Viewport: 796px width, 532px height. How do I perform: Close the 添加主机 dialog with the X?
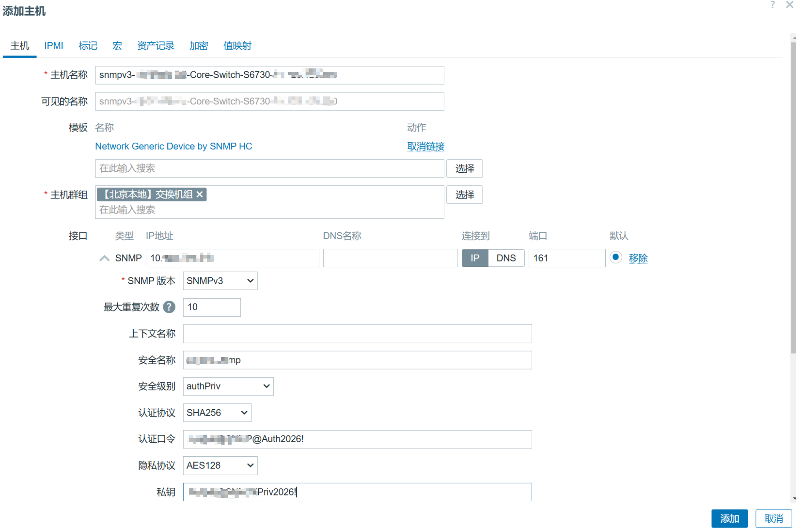click(789, 5)
